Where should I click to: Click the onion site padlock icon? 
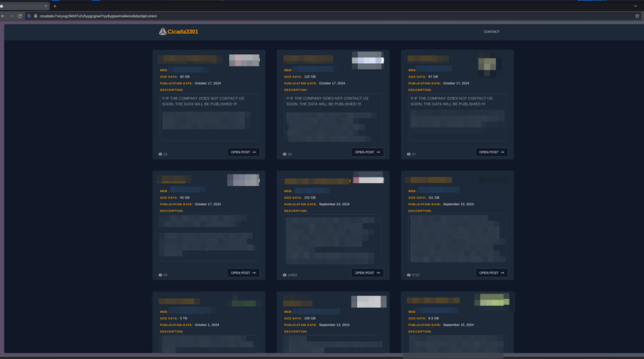[35, 16]
